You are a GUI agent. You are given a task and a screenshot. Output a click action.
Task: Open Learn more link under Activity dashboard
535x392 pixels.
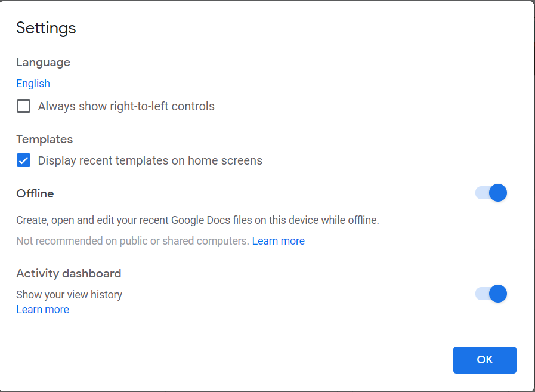[x=42, y=310]
